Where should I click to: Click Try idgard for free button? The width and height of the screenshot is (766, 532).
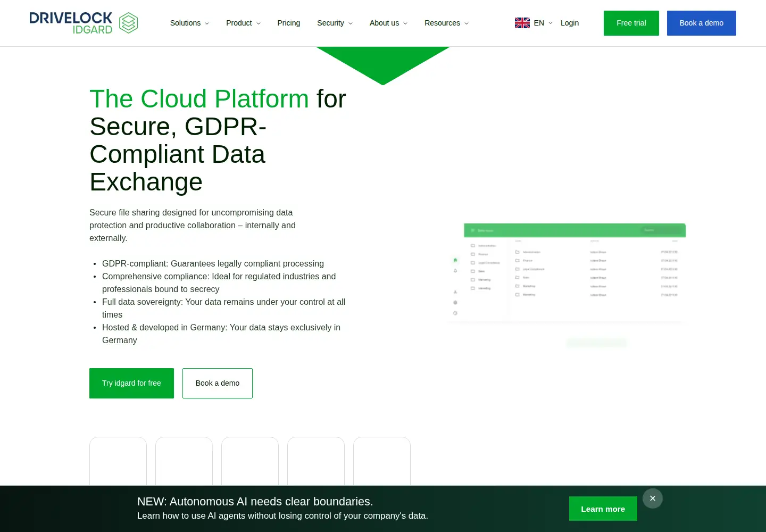point(131,383)
